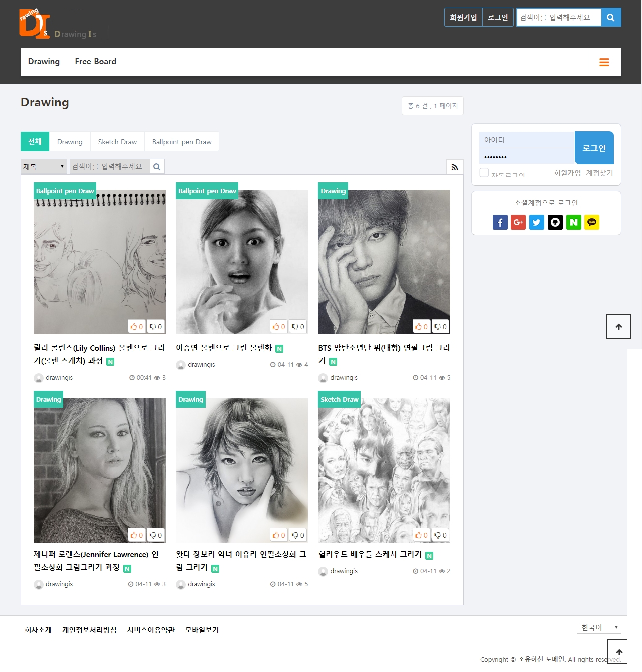Open the BTS 뷔 pencil drawing thumbnail
Viewport: 642px width, 672px height.
[384, 262]
